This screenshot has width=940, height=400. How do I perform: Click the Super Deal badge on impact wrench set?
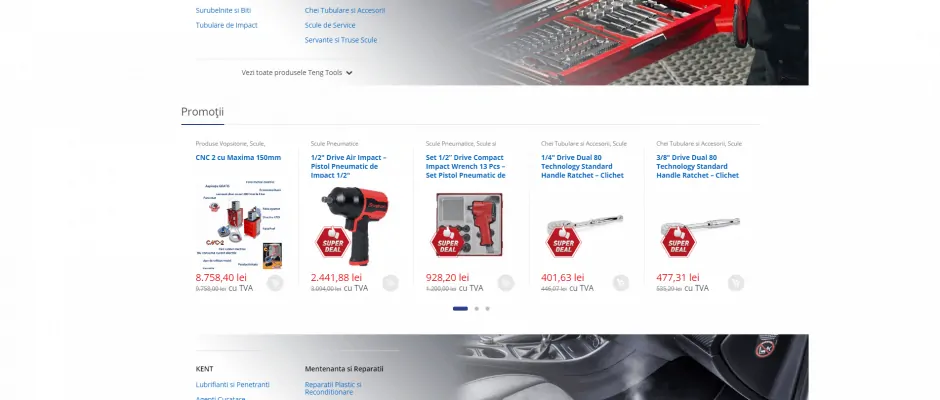click(448, 242)
